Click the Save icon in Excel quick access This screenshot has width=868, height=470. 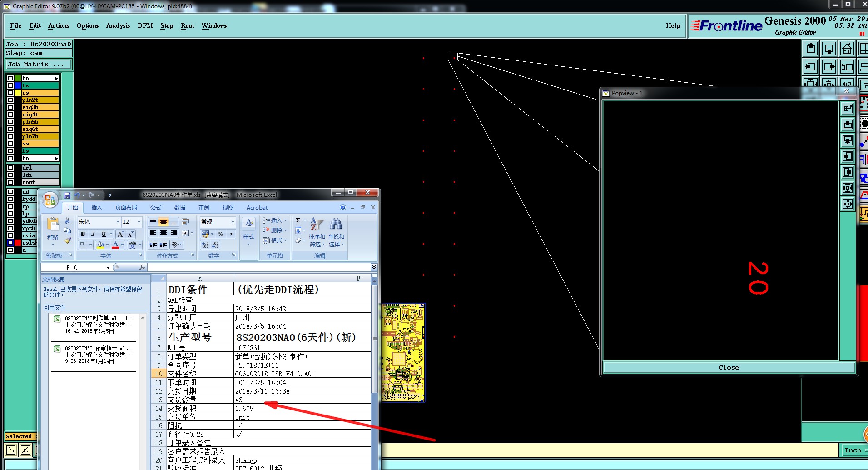coord(67,195)
